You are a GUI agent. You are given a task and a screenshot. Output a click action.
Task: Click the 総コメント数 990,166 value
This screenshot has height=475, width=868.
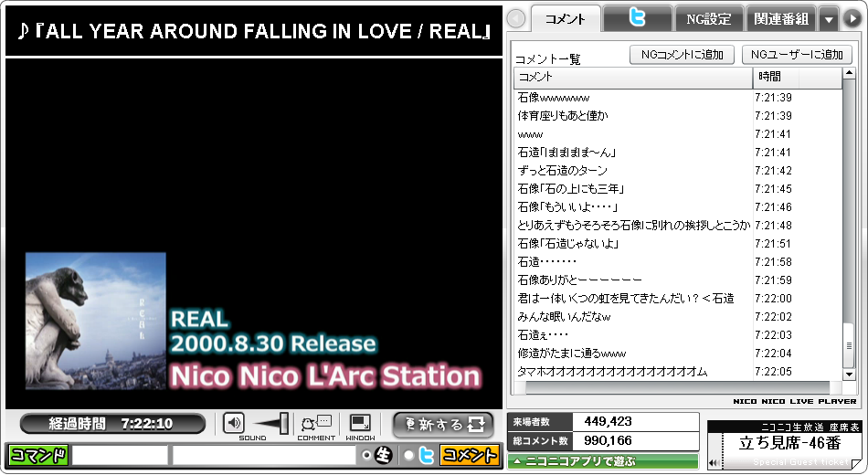pos(608,440)
